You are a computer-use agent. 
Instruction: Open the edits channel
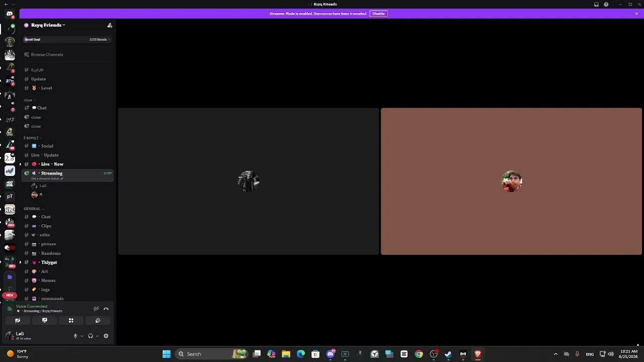click(67, 235)
